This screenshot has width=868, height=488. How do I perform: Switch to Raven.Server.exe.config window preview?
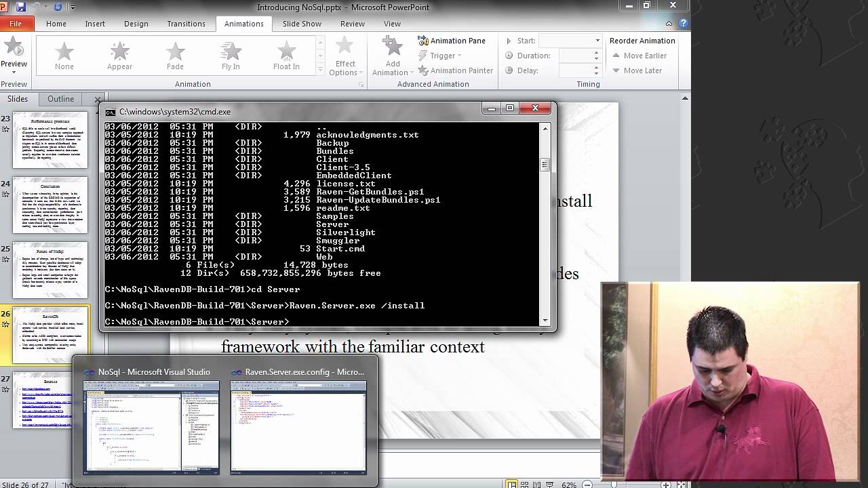tap(298, 421)
